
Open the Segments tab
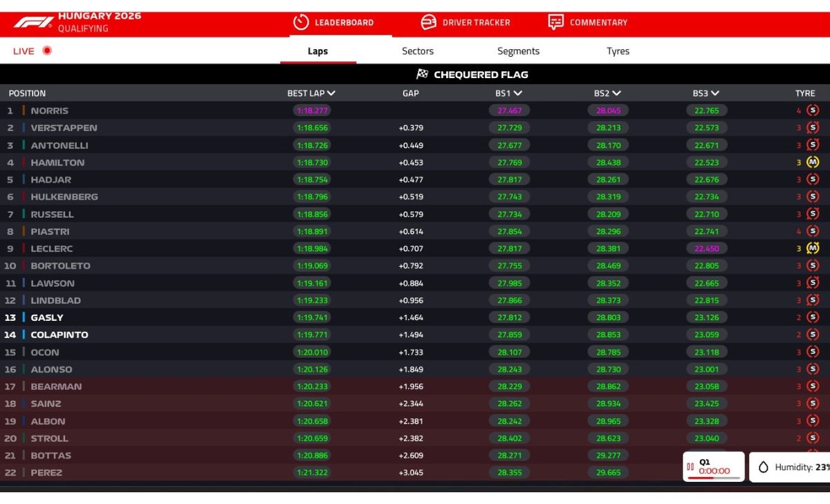click(x=518, y=51)
